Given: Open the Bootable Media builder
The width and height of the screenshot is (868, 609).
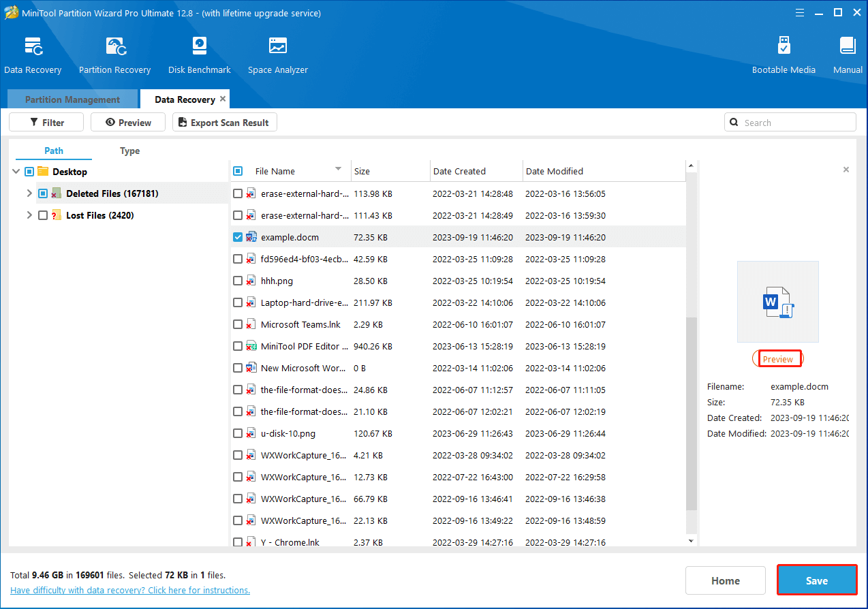Looking at the screenshot, I should (784, 54).
